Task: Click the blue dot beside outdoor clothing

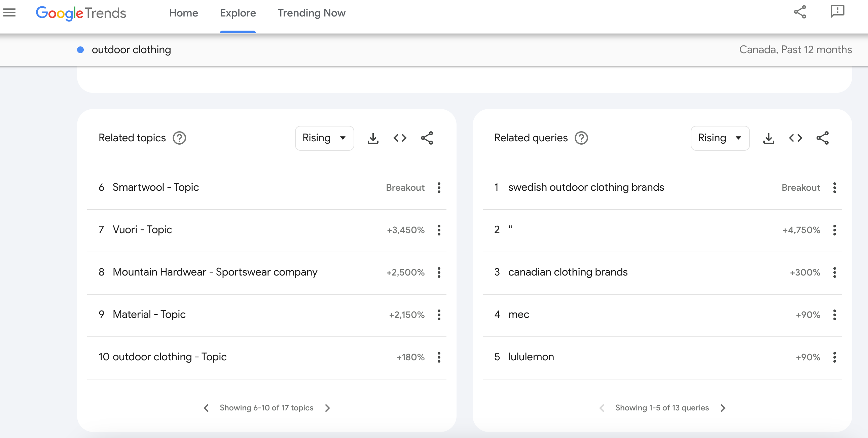Action: tap(80, 50)
